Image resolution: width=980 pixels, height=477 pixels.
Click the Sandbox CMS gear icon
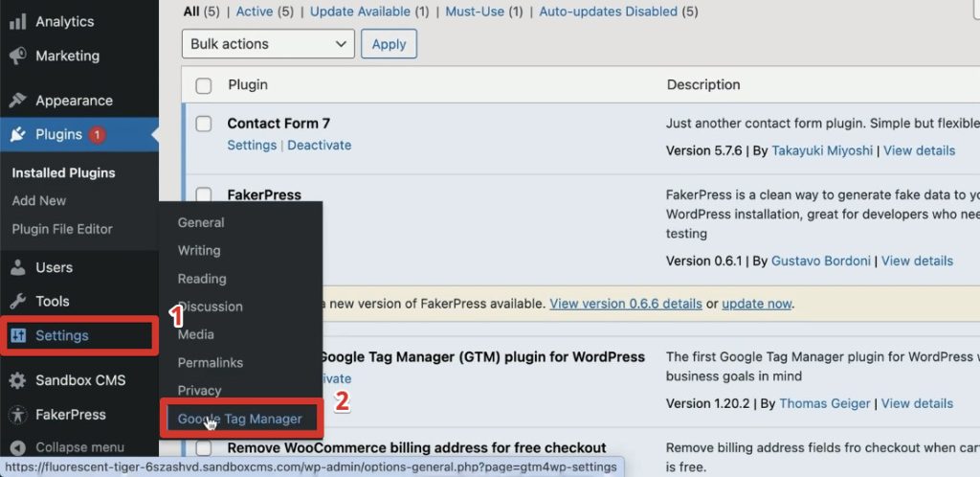[x=17, y=380]
